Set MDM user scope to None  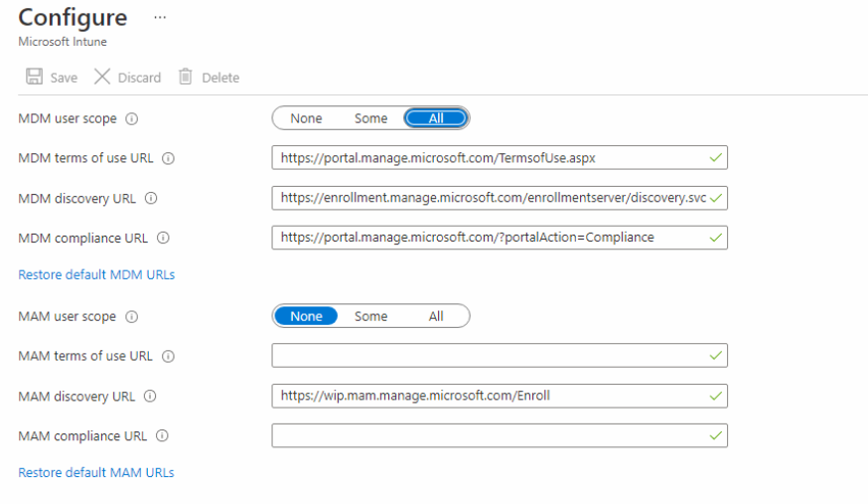[x=306, y=118]
